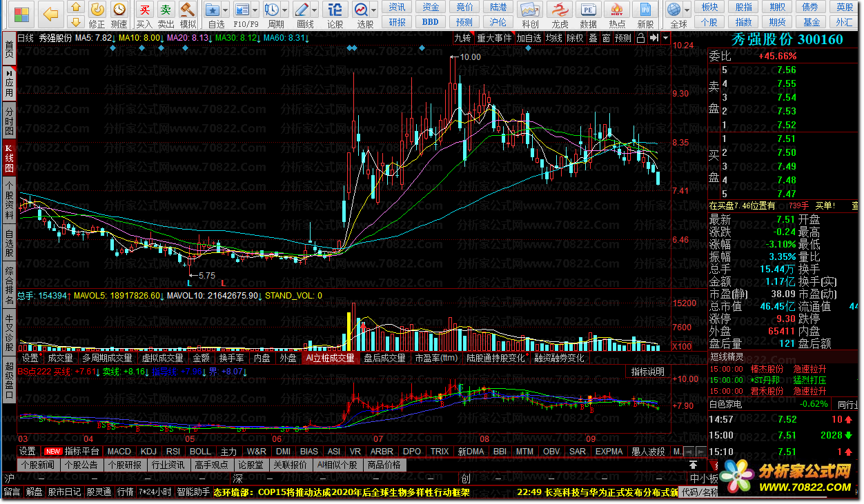Toggle the chart lock icon
864x504 pixels.
click(640, 38)
